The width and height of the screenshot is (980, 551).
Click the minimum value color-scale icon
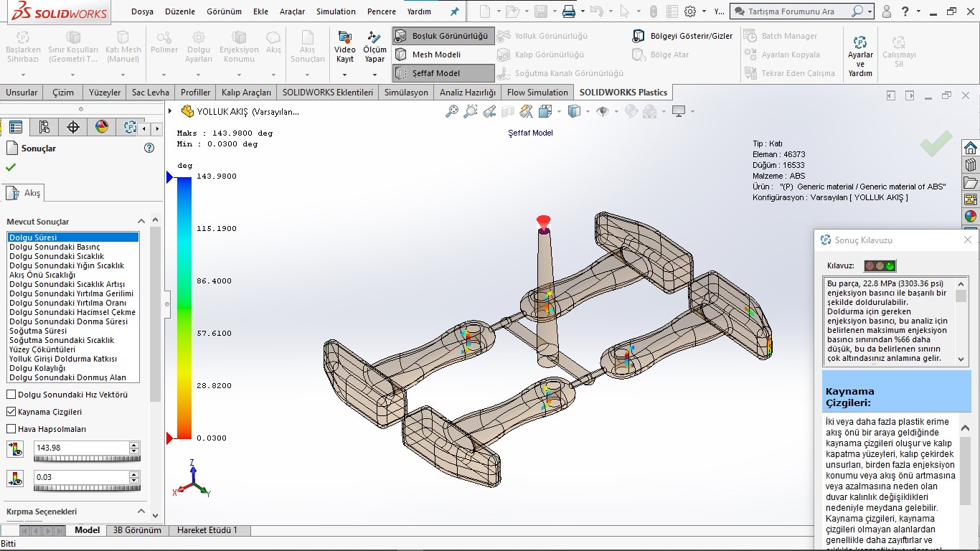pos(15,478)
